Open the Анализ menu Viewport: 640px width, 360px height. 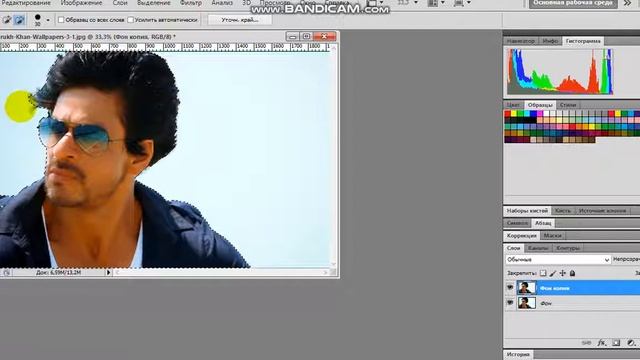coord(222,3)
